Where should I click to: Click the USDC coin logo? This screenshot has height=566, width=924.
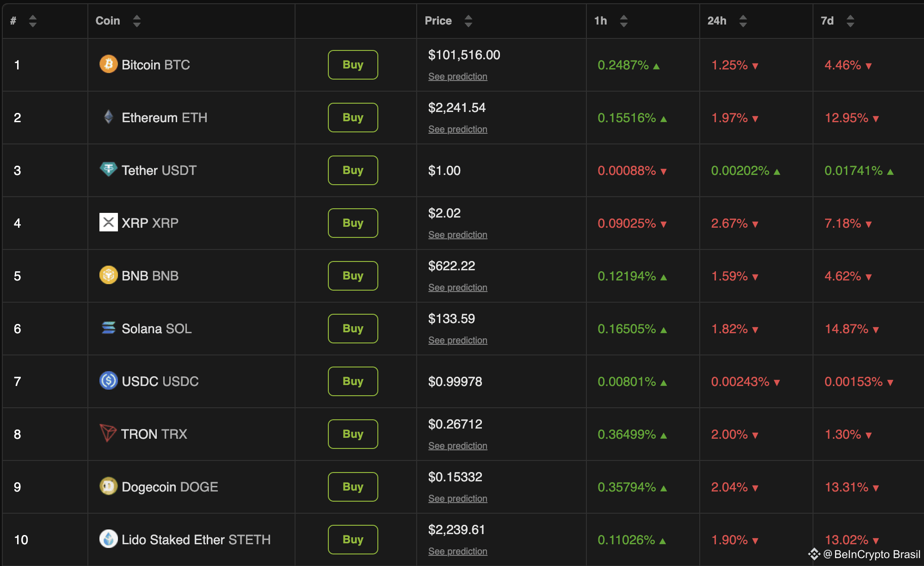109,381
